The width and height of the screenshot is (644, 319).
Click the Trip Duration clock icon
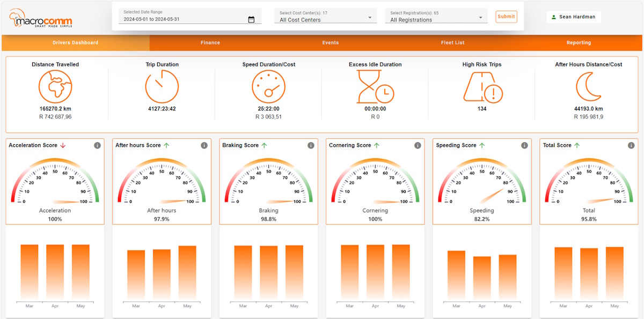pos(162,86)
